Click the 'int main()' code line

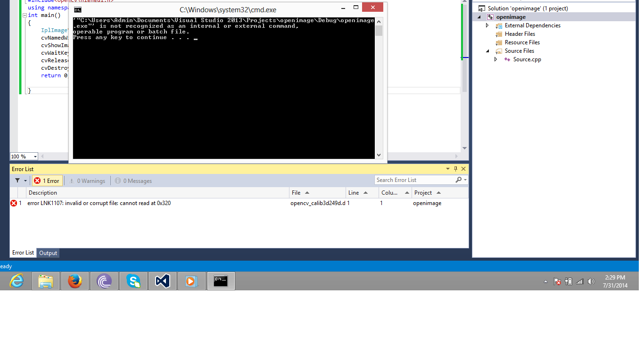tap(44, 15)
